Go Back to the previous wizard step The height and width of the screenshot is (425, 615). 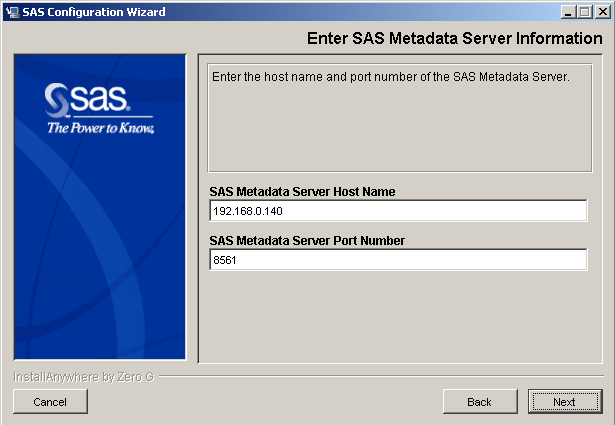(x=480, y=401)
